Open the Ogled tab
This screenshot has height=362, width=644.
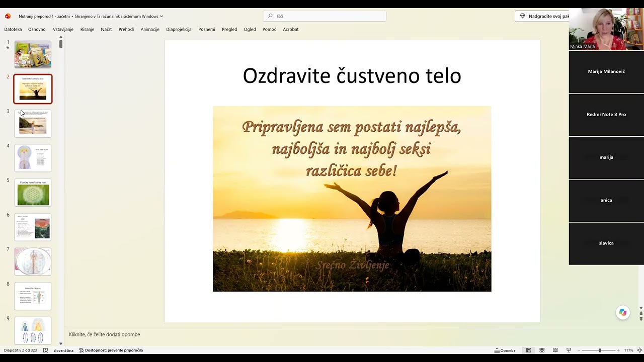click(x=250, y=29)
